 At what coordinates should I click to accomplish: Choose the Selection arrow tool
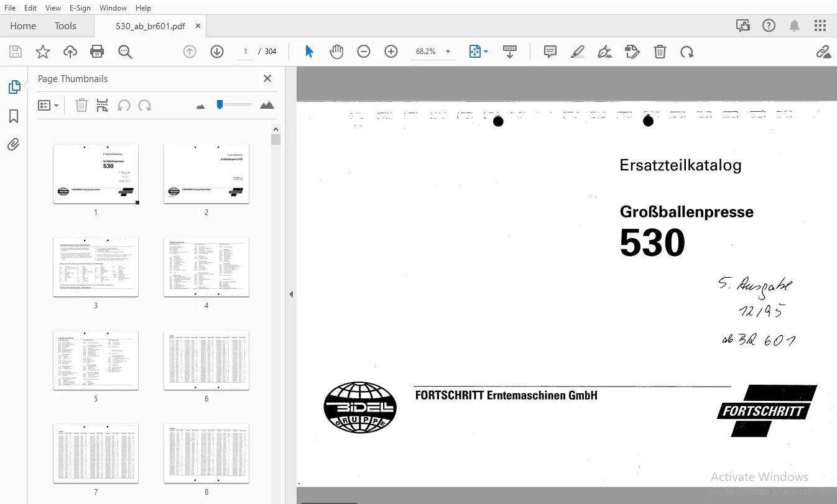[x=309, y=52]
